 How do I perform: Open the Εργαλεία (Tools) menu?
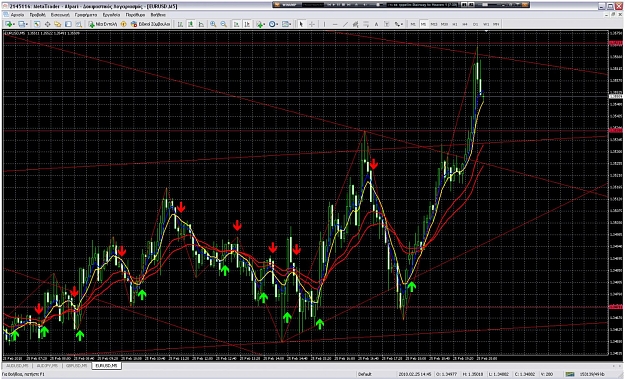(111, 15)
